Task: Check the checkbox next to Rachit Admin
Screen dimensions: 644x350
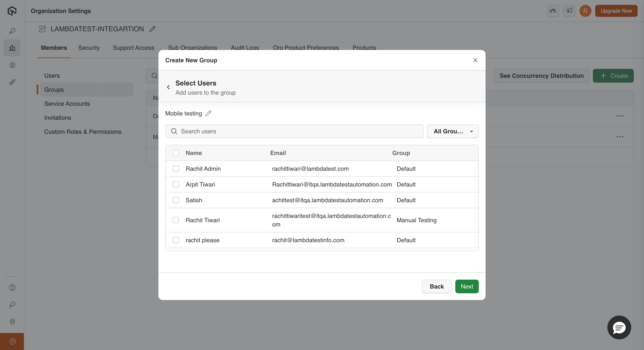Action: pyautogui.click(x=176, y=169)
